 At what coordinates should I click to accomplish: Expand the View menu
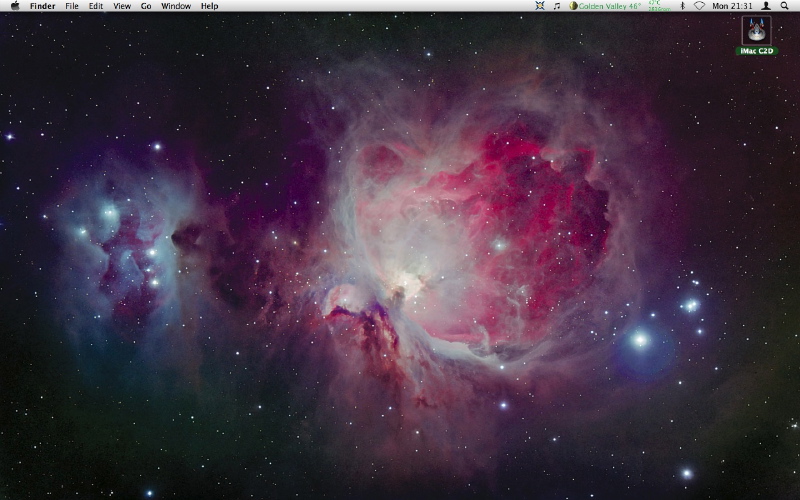[122, 6]
